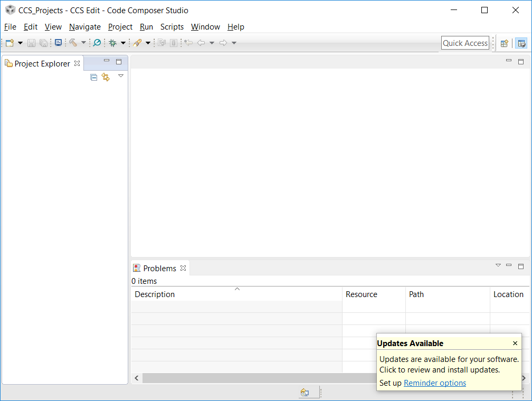532x401 pixels.
Task: Launch the Flash programmer icon
Action: (x=138, y=43)
